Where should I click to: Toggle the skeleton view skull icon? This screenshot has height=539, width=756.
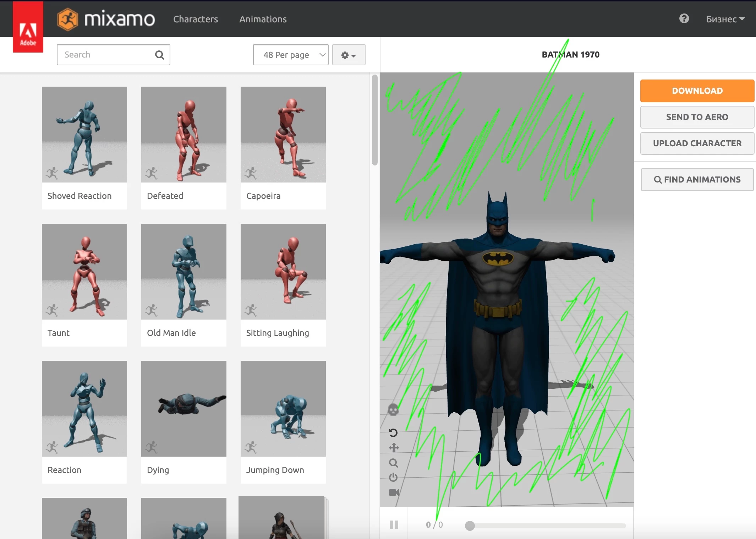393,410
